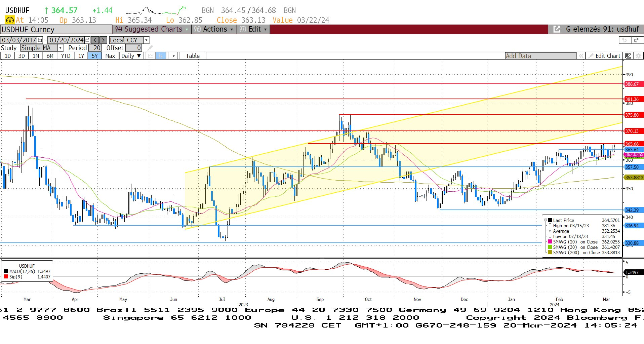
Task: Click the redo arrow button
Action: click(636, 40)
